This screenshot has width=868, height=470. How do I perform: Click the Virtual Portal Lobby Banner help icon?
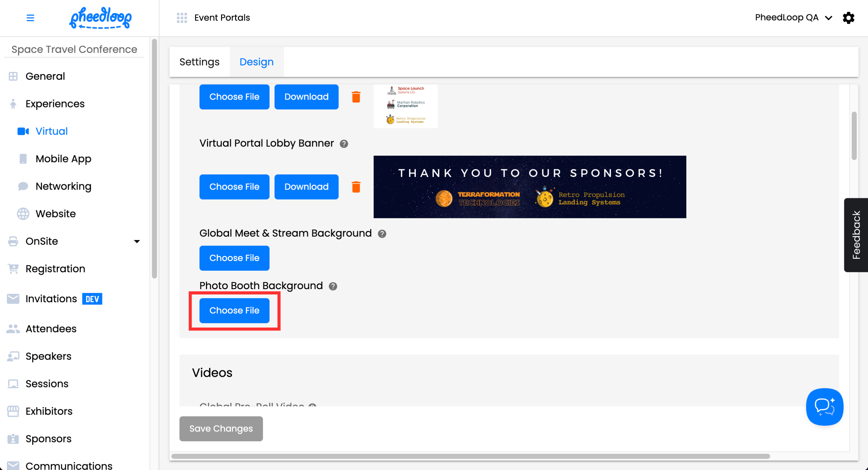344,144
